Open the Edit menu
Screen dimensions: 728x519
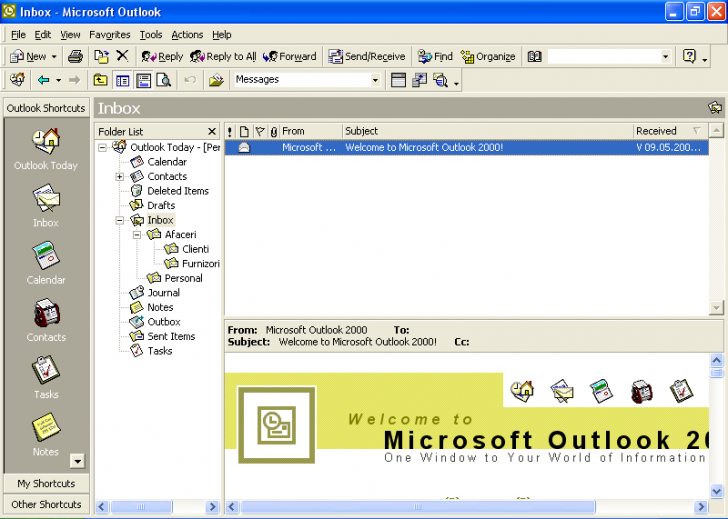43,35
